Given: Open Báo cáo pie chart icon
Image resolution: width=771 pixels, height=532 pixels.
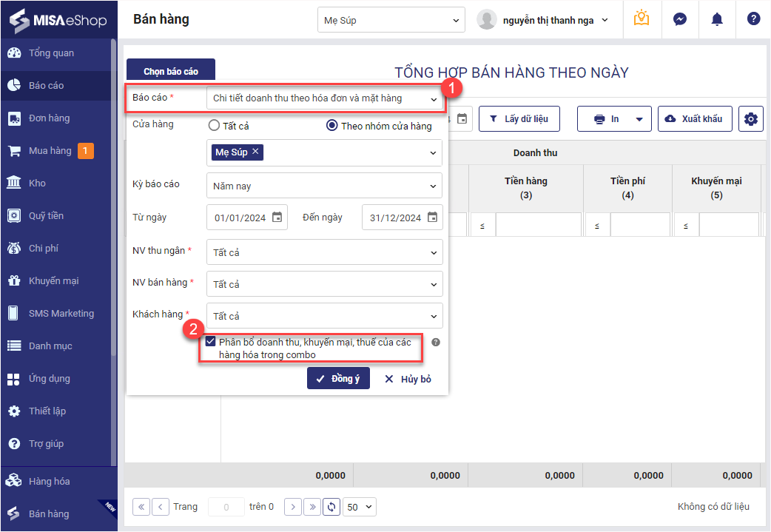Looking at the screenshot, I should 14,85.
